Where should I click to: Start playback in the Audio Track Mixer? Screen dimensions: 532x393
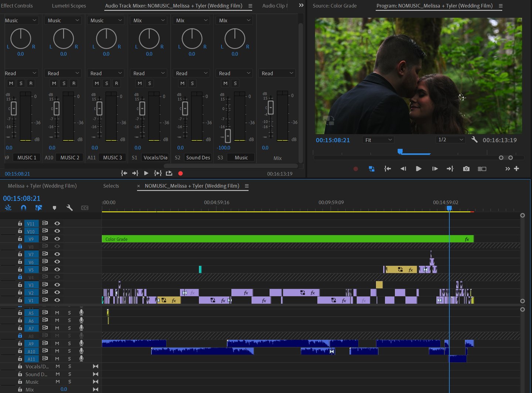[x=146, y=173]
